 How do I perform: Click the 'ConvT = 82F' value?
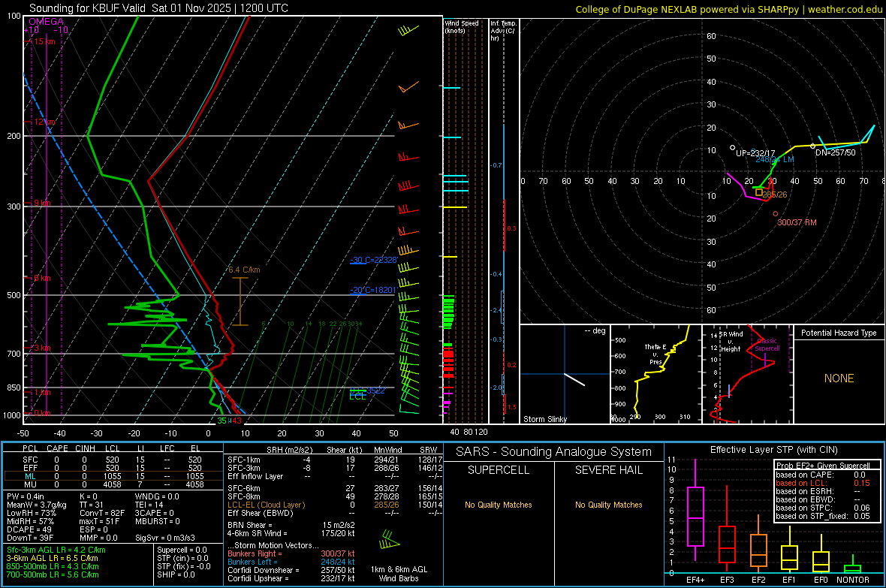coord(102,514)
